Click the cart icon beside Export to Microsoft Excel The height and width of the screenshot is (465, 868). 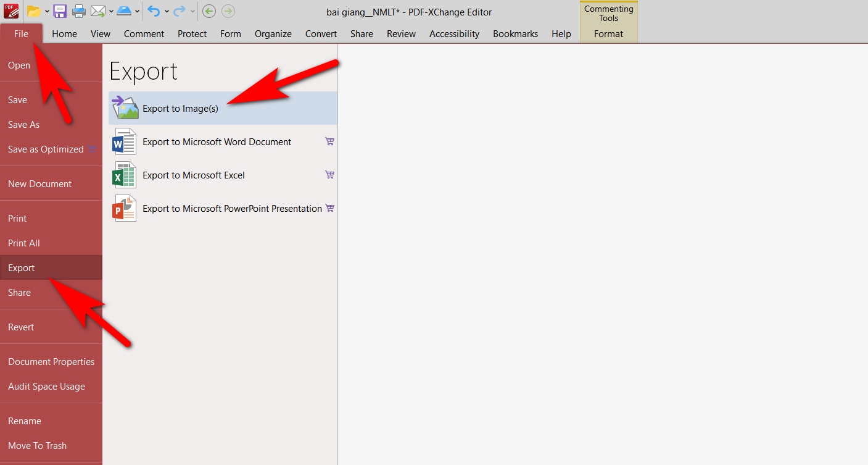(329, 175)
